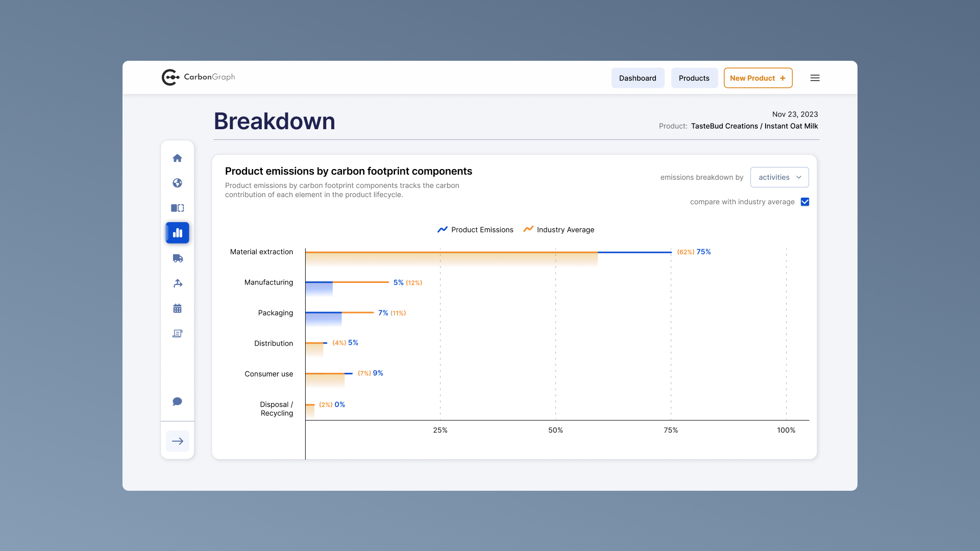The width and height of the screenshot is (980, 551).
Task: Select the globe icon in the sidebar
Action: tap(177, 183)
